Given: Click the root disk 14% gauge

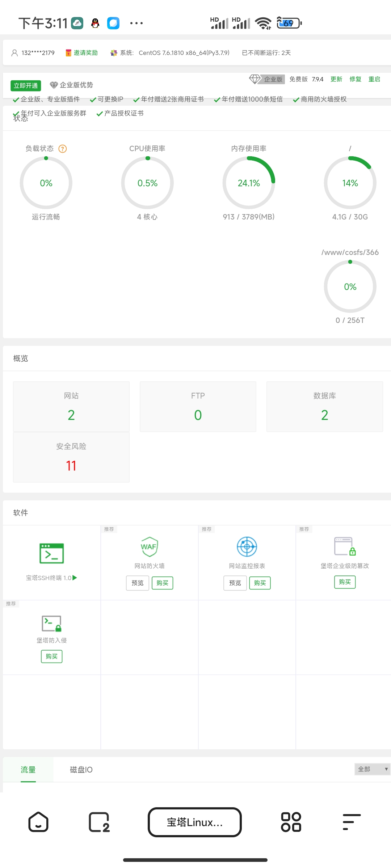Looking at the screenshot, I should point(350,183).
